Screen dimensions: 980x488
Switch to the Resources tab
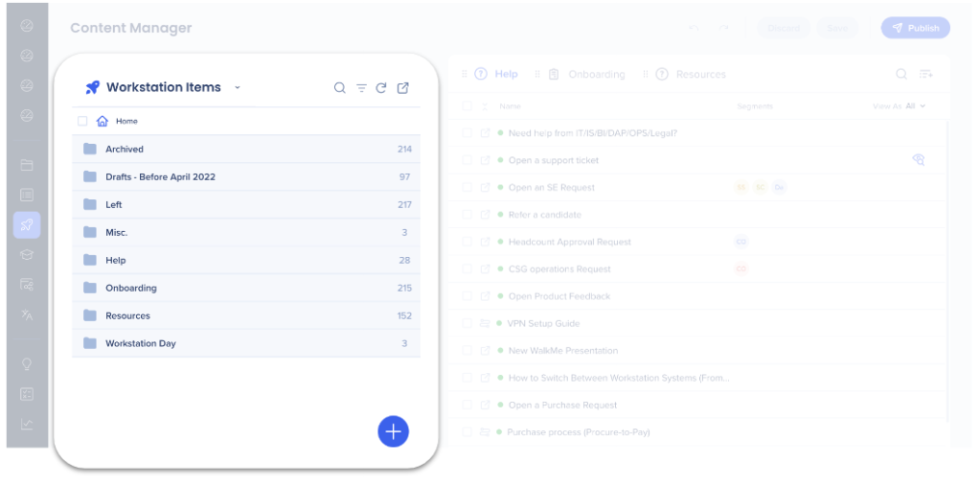700,75
